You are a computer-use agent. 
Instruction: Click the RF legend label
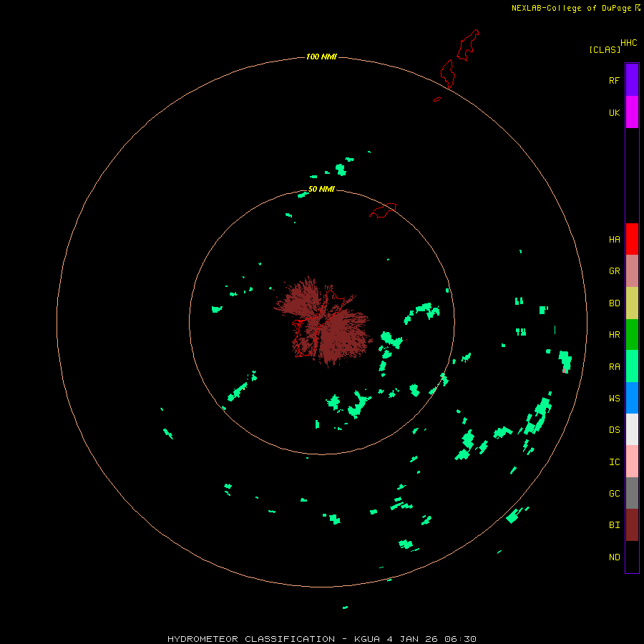click(614, 80)
